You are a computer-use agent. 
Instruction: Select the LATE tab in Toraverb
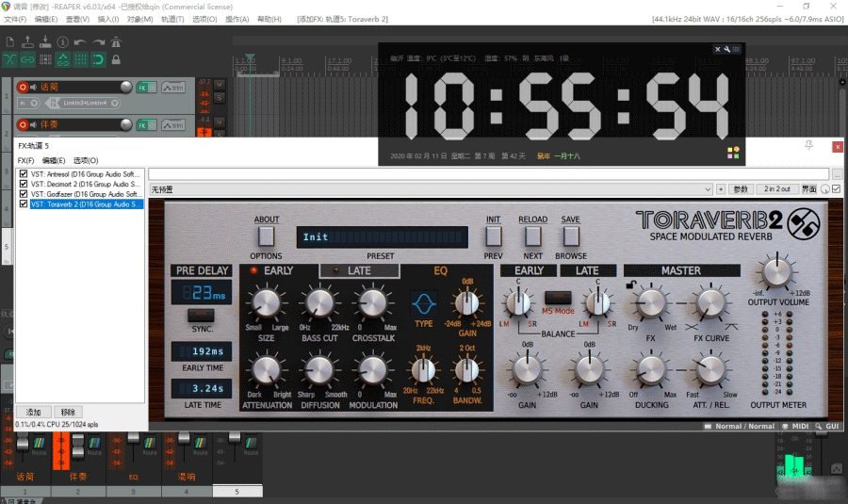coord(359,271)
